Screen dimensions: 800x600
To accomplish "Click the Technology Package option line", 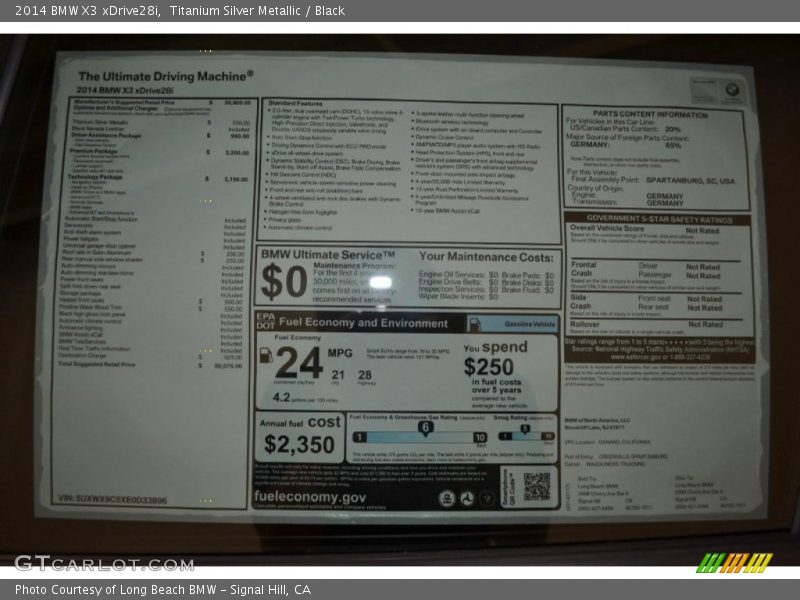I will [158, 178].
